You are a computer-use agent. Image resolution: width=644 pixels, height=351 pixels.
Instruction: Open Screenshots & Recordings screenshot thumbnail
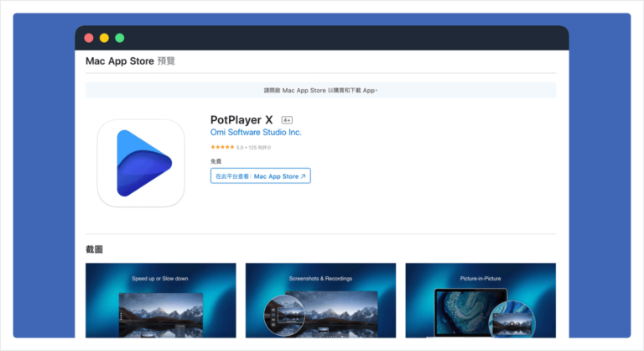[x=321, y=301]
